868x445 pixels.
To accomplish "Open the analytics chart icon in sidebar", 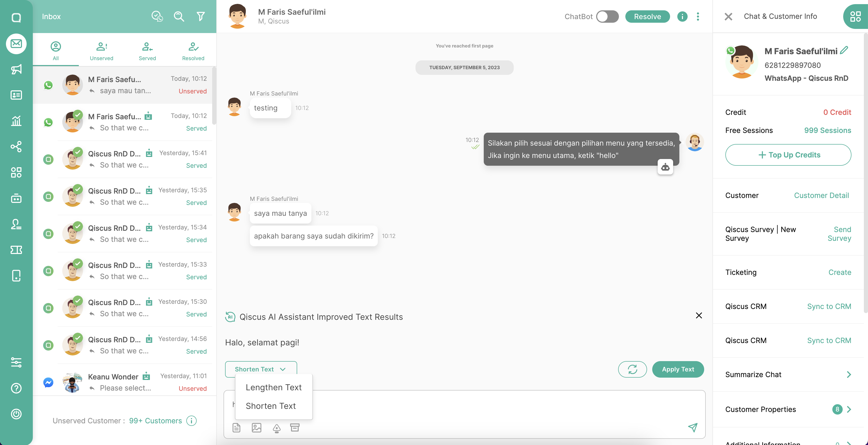I will [x=16, y=121].
